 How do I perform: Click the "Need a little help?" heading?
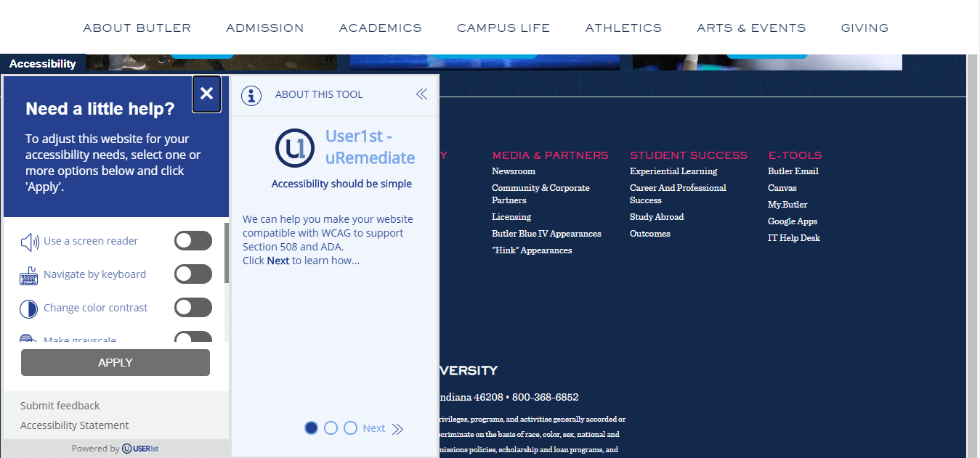pos(100,109)
